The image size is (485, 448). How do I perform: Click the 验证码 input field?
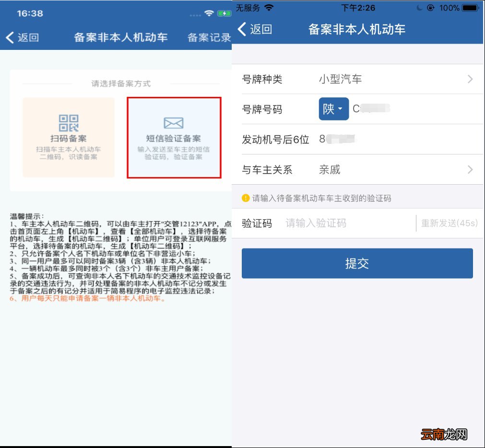pos(336,223)
